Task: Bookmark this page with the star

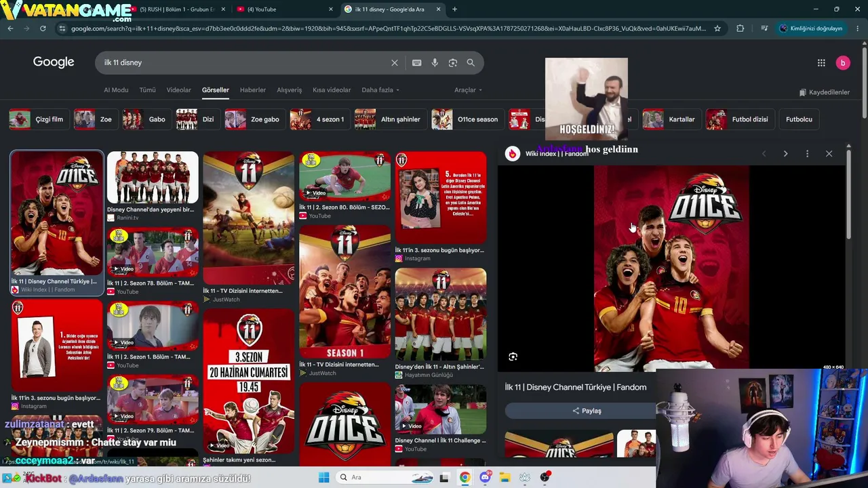Action: tap(717, 28)
